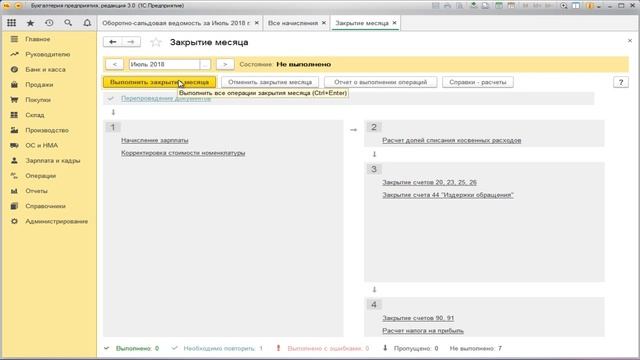Open Favorites star in top panel
The image size is (640, 360).
tap(30, 23)
